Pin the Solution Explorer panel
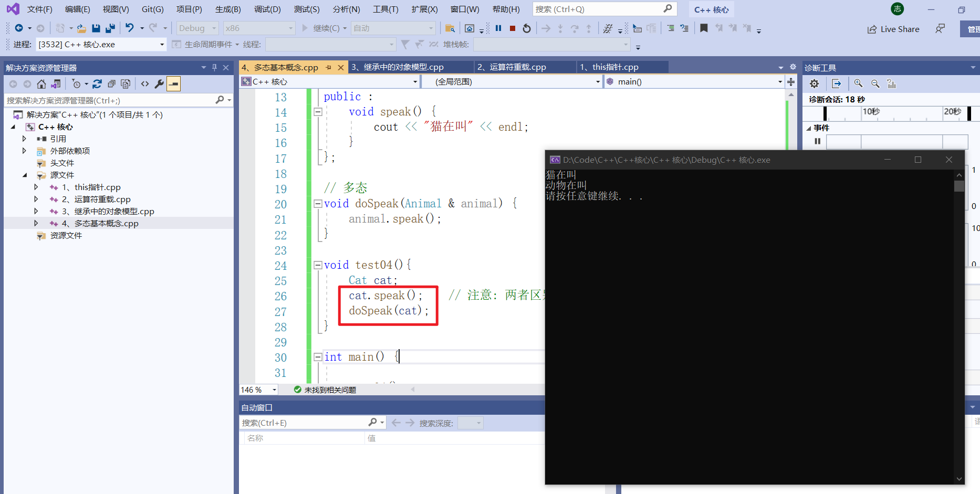The image size is (980, 494). point(214,68)
